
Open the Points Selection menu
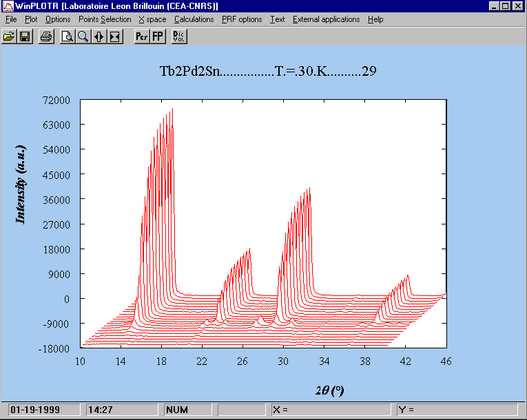[x=105, y=19]
